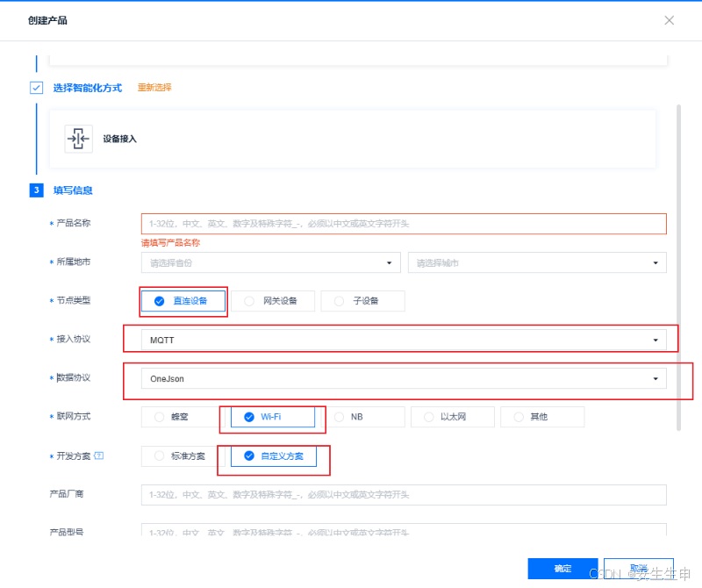Open the 接入协议 MQTT dropdown
702x588 pixels.
click(404, 340)
